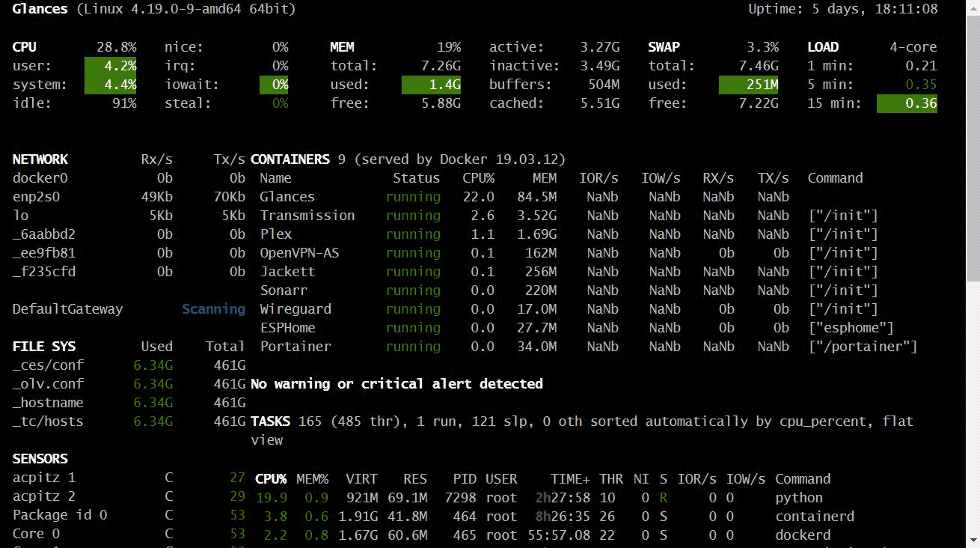Viewport: 980px width, 548px height.
Task: Click the highlighted CPU system value 4.4%
Action: [x=111, y=85]
